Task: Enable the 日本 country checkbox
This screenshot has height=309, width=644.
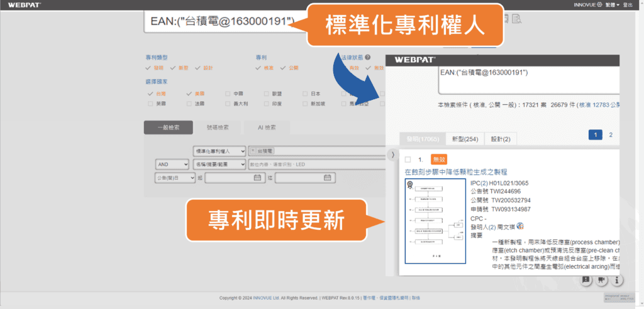Action: [305, 94]
